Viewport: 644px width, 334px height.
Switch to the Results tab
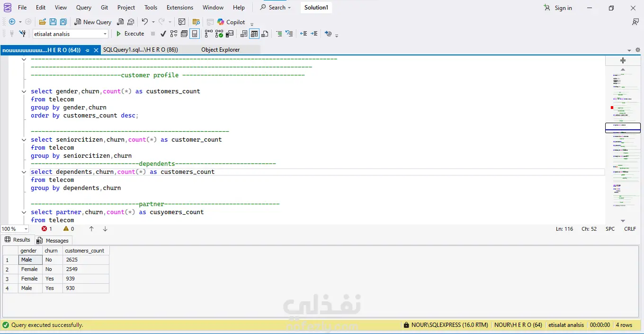tap(18, 240)
